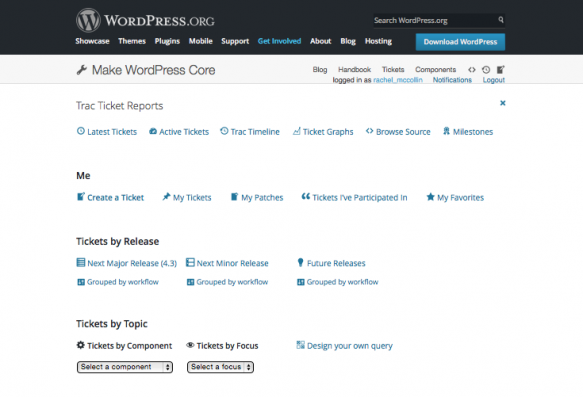Click the create ticket pencil icon in header
The height and width of the screenshot is (397, 583).
(x=500, y=70)
